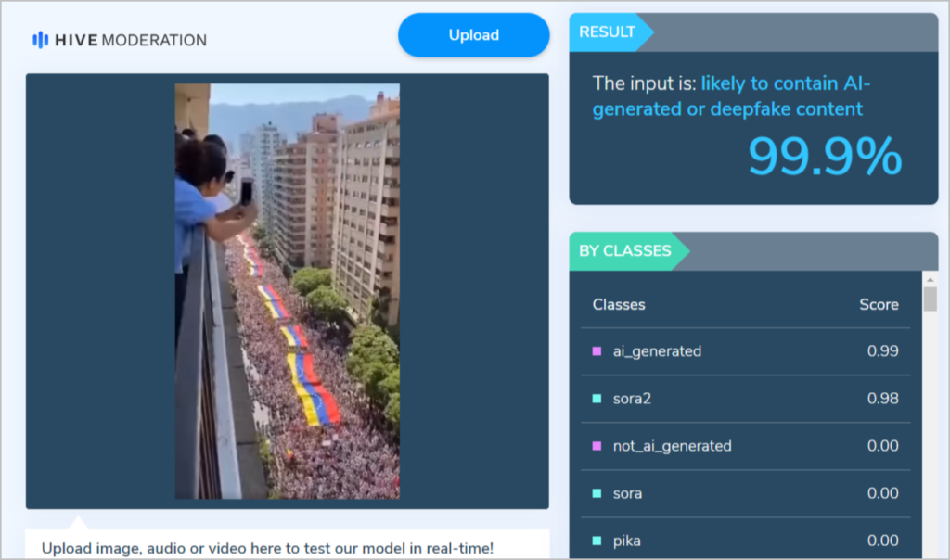Select the sora2 class row
The image size is (950, 560).
coord(745,399)
